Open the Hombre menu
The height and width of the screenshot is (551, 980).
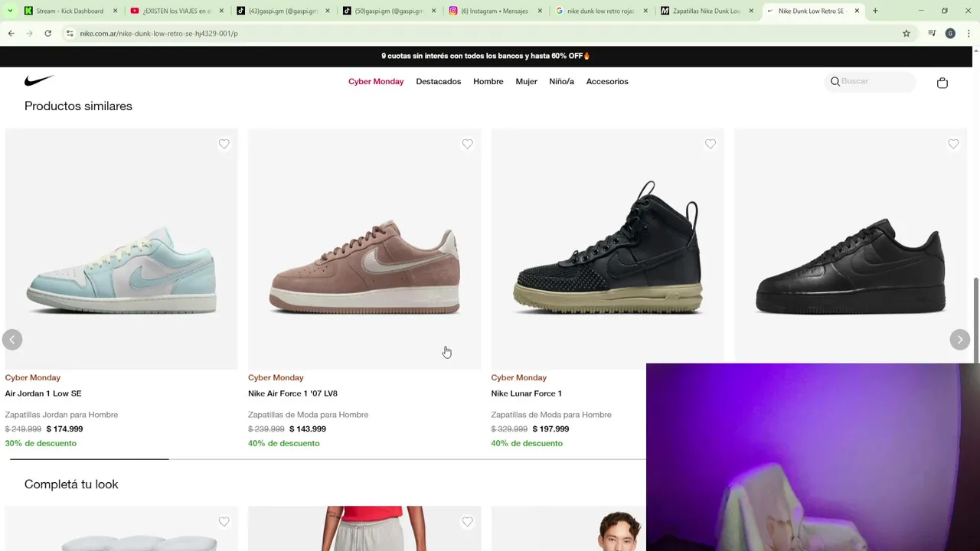pos(488,81)
